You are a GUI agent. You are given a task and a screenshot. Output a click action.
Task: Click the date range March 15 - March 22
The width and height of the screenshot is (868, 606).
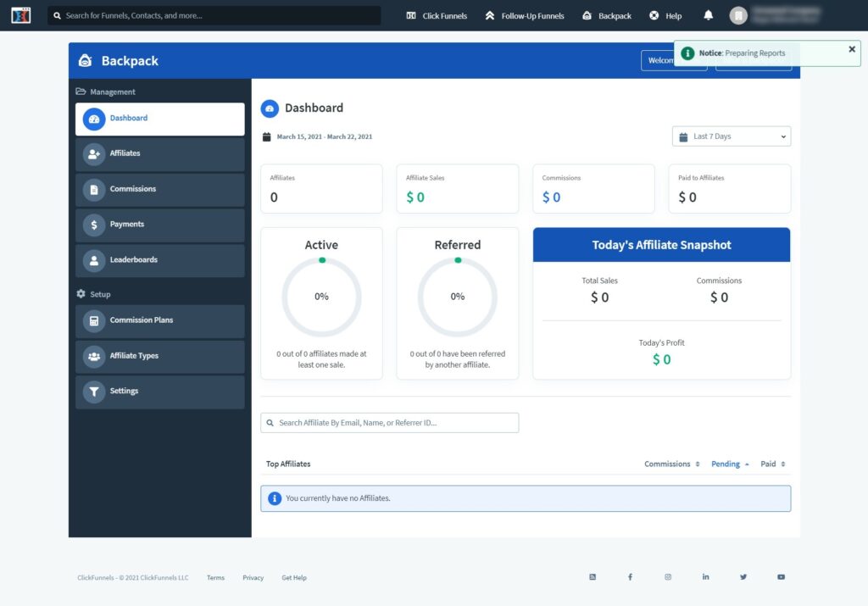pos(325,136)
